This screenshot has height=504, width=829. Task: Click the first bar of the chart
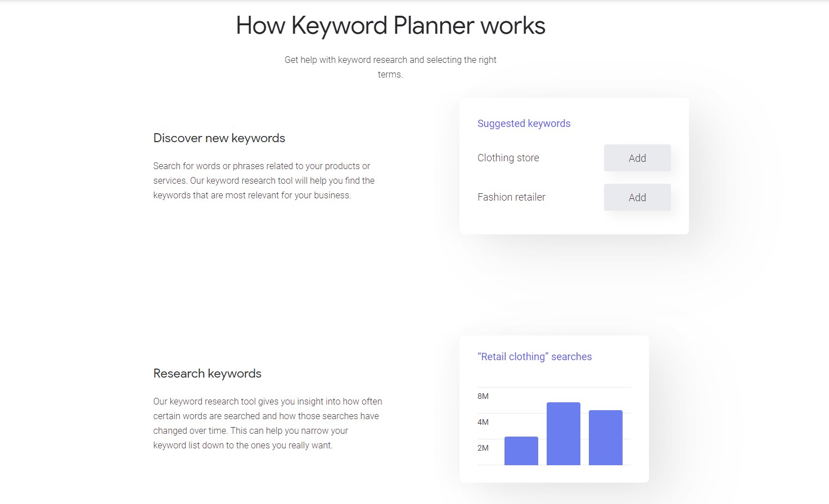tap(521, 451)
